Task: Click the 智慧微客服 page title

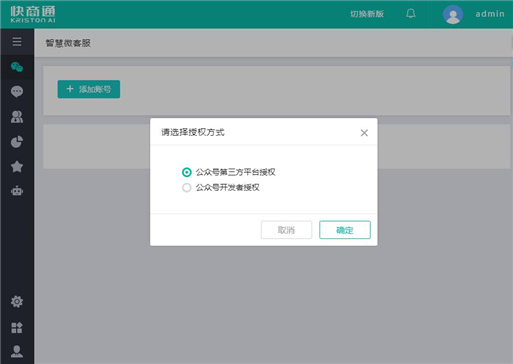Action: pyautogui.click(x=68, y=43)
